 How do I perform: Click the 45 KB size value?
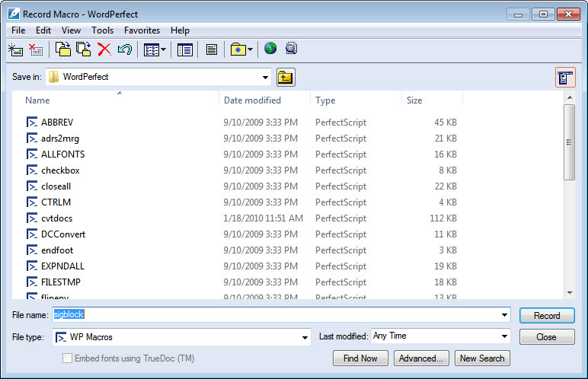tap(446, 123)
